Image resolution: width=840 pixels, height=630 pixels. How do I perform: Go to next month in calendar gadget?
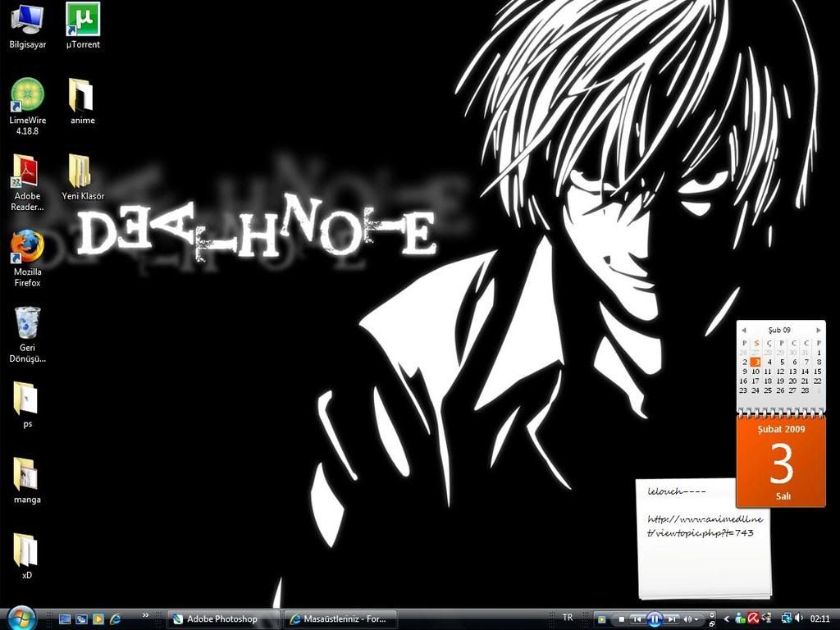coord(819,330)
